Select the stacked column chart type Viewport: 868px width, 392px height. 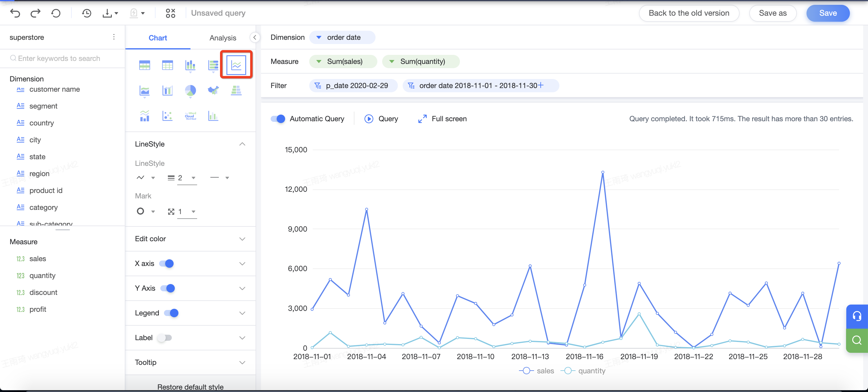(190, 65)
